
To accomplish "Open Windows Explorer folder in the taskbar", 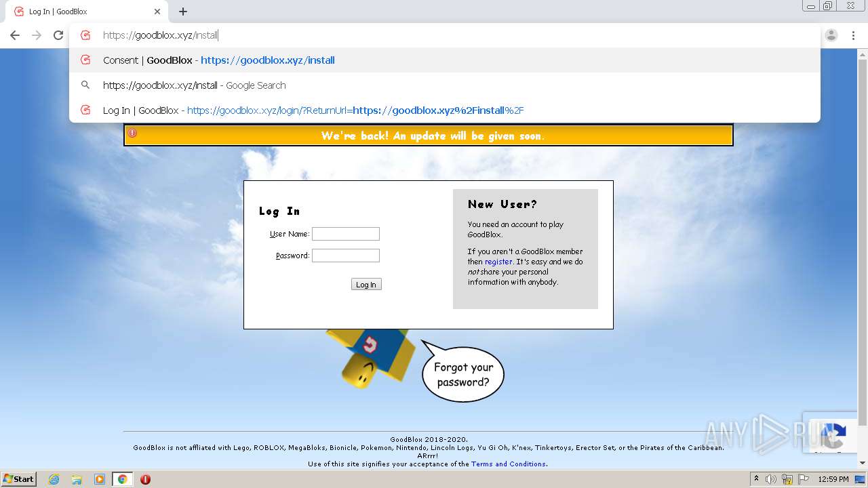I will 77,479.
